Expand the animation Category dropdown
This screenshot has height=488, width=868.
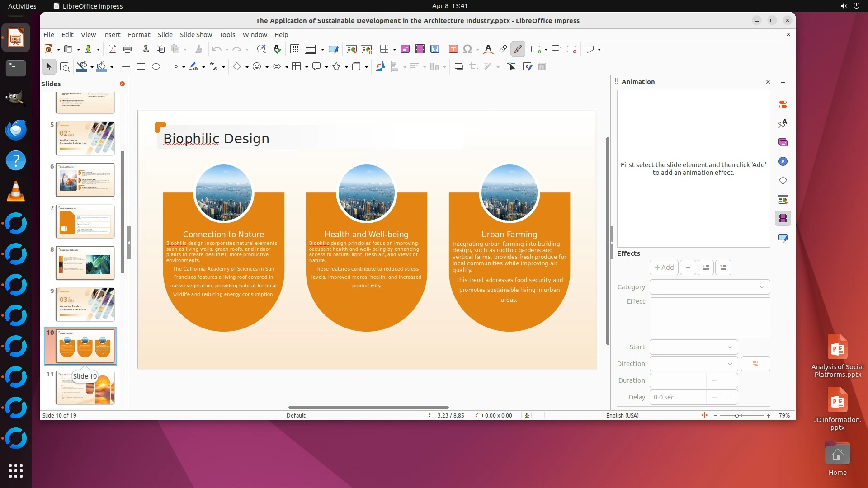pyautogui.click(x=710, y=287)
